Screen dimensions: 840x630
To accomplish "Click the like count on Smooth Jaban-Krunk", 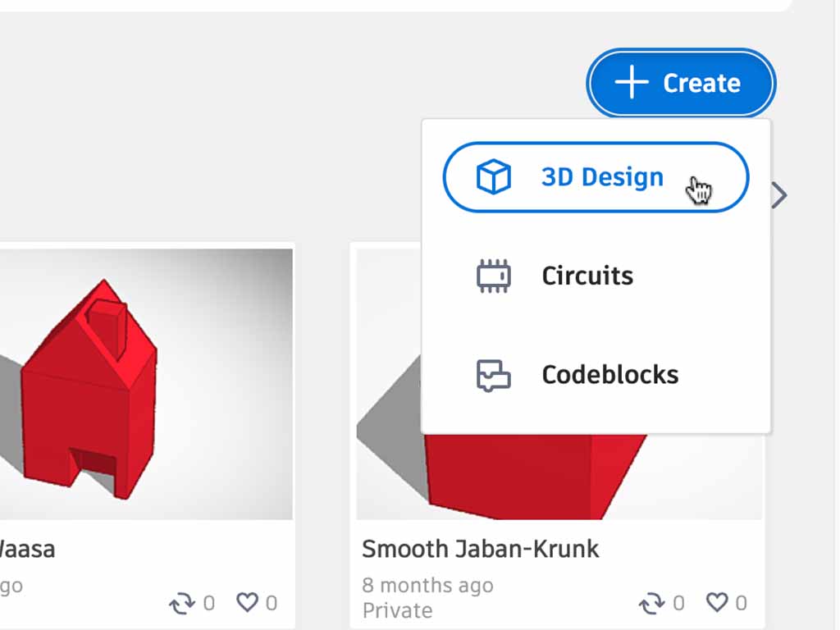I will point(741,604).
